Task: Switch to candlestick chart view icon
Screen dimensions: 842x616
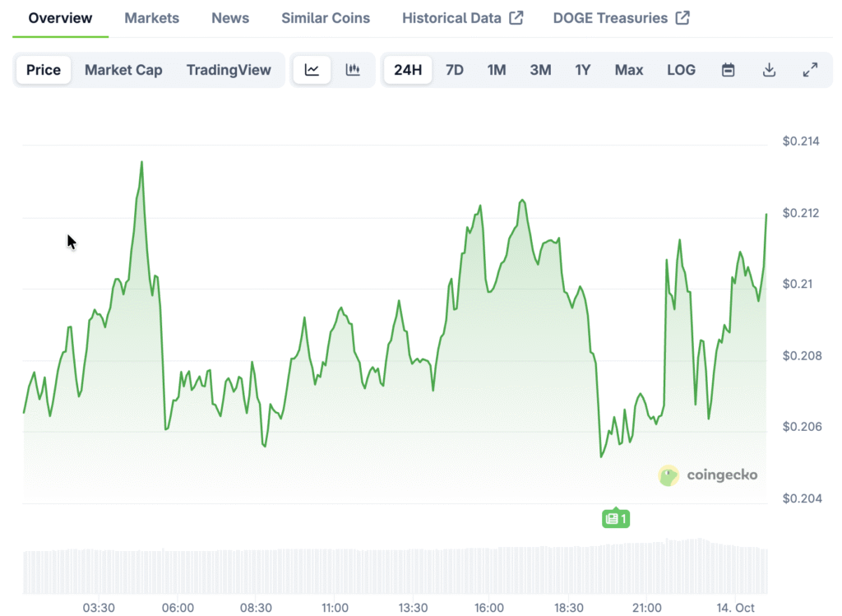Action: [x=353, y=70]
